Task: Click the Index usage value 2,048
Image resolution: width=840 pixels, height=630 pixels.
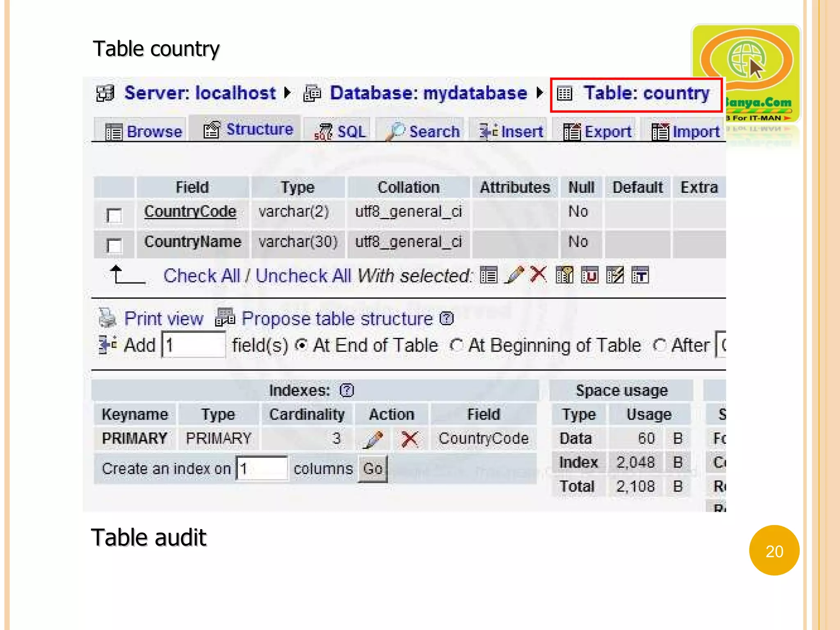Action: [635, 463]
